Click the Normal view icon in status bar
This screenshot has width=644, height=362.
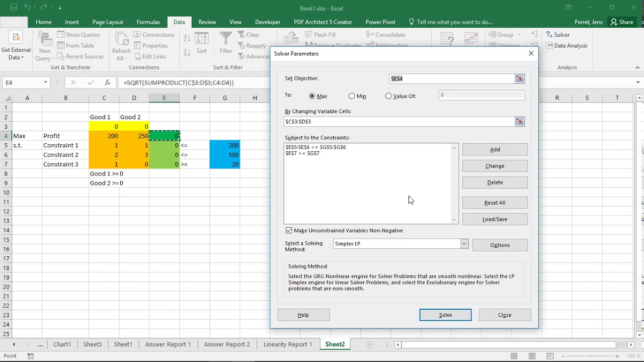[514, 356]
